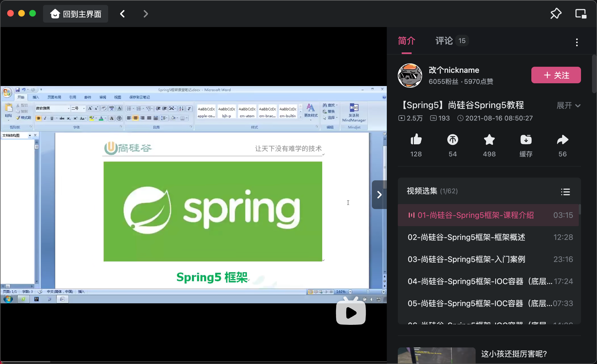Screen dimensions: 597x364
Task: Open the three-dot more options menu
Action: 577,42
